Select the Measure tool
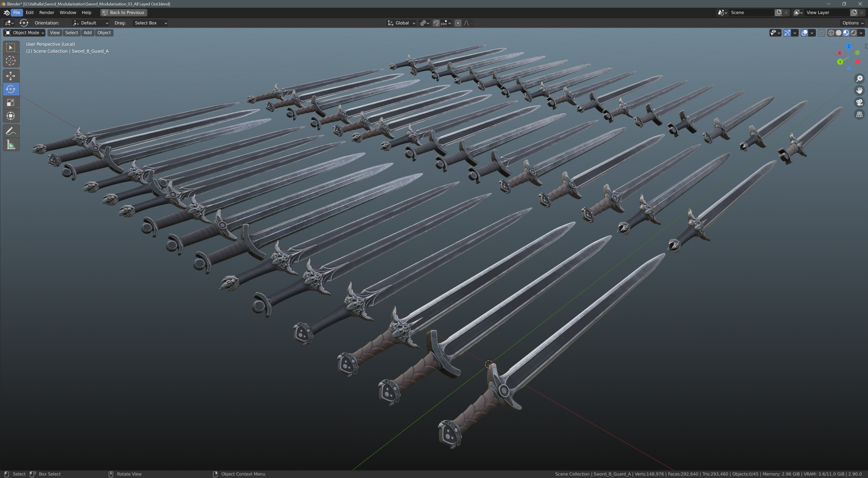This screenshot has width=868, height=478. 10,145
